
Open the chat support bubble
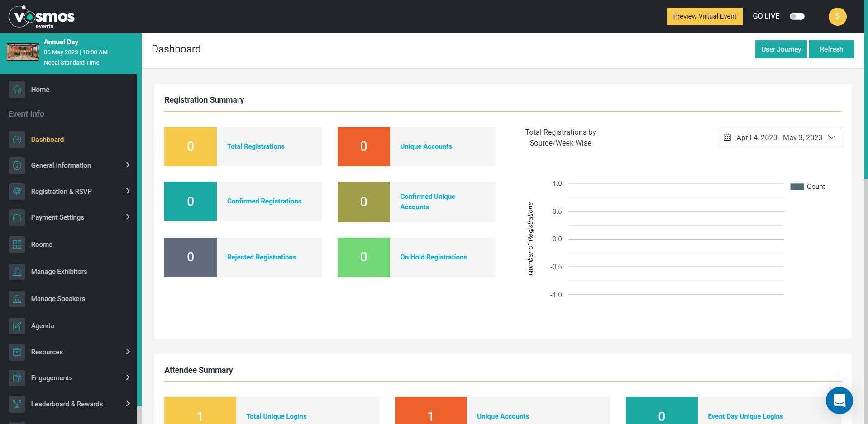pos(839,400)
